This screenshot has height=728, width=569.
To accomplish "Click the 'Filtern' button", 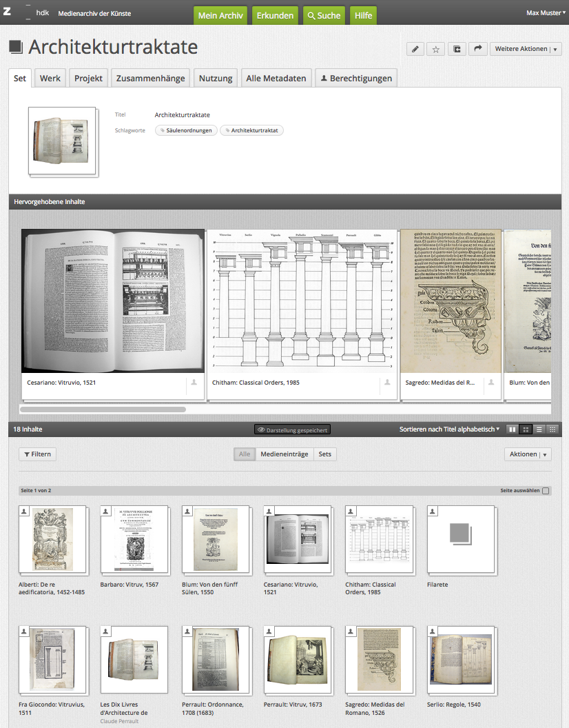I will tap(37, 454).
